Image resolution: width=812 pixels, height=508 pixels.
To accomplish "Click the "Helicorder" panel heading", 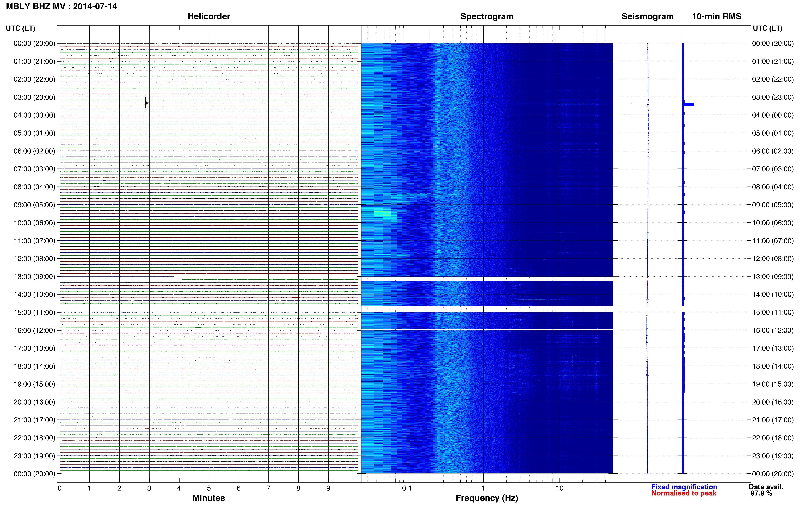I will click(208, 16).
